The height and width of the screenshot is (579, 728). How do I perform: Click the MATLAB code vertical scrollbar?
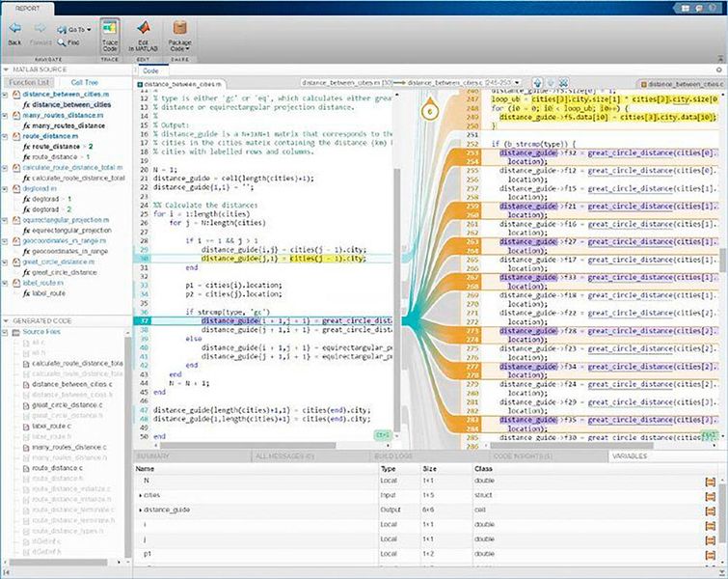point(397,300)
